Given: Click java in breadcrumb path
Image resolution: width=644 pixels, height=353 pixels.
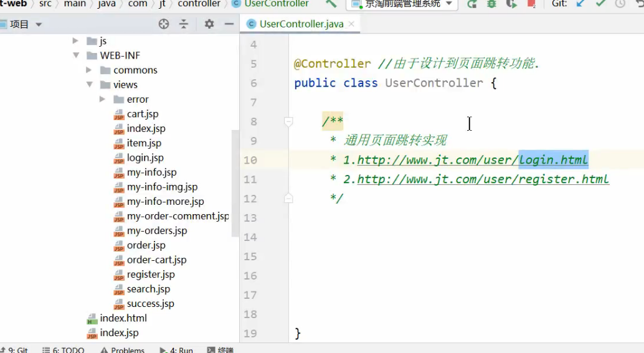Looking at the screenshot, I should click(107, 4).
